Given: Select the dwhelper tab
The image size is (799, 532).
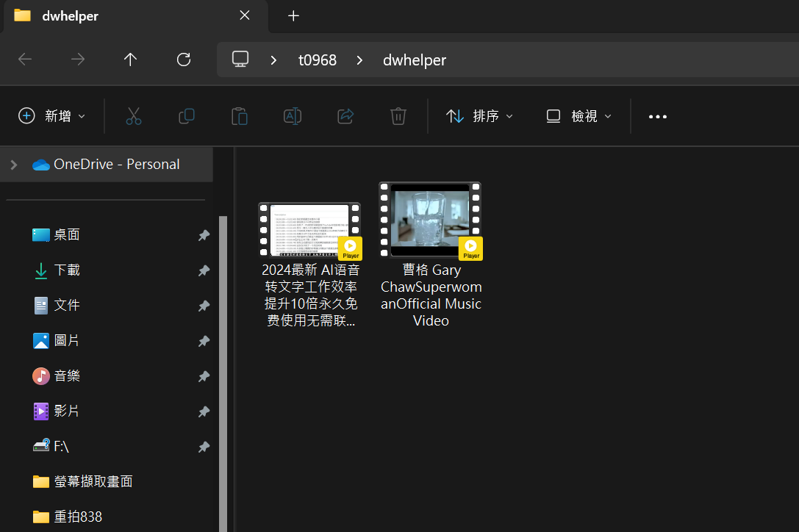Looking at the screenshot, I should tap(135, 16).
